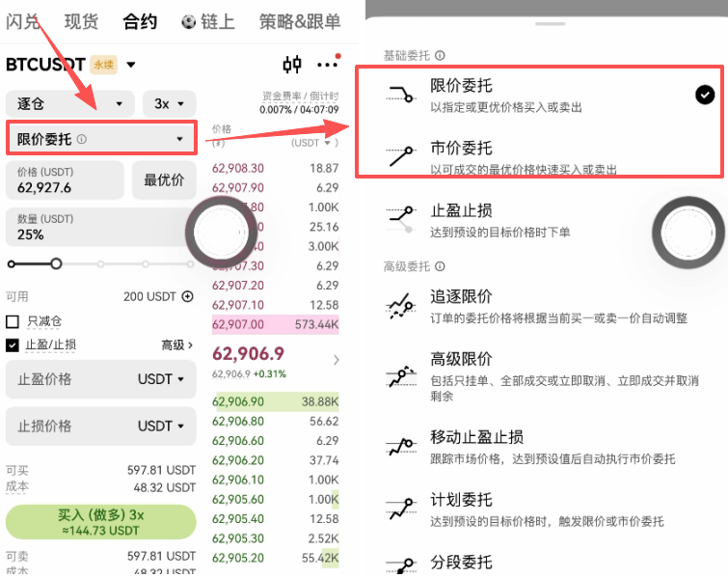Image resolution: width=728 pixels, height=578 pixels.
Task: Click ask price 62,907.20 in order book
Action: [x=238, y=286]
